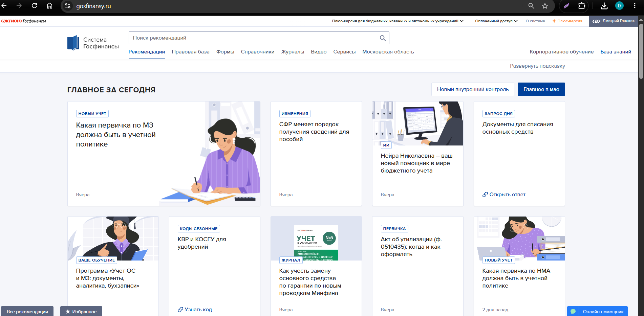Follow the Узнать код link
Screen dimensions: 644x316
click(195, 310)
